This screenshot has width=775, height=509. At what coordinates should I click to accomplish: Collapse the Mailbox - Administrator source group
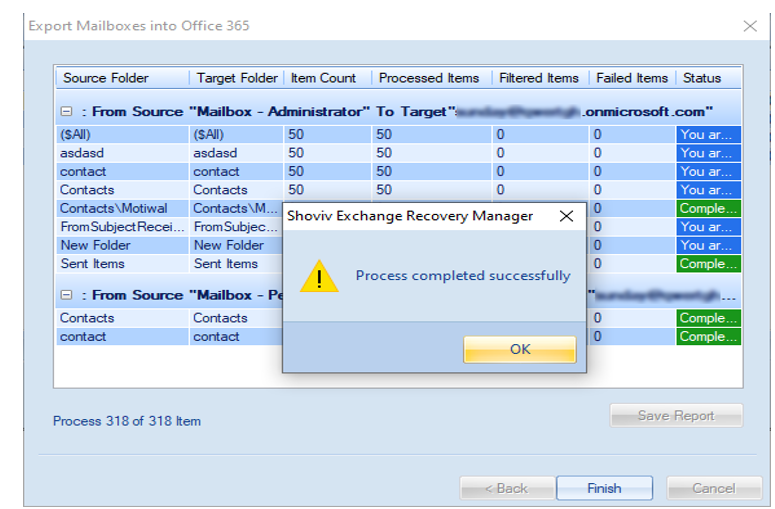pos(66,112)
